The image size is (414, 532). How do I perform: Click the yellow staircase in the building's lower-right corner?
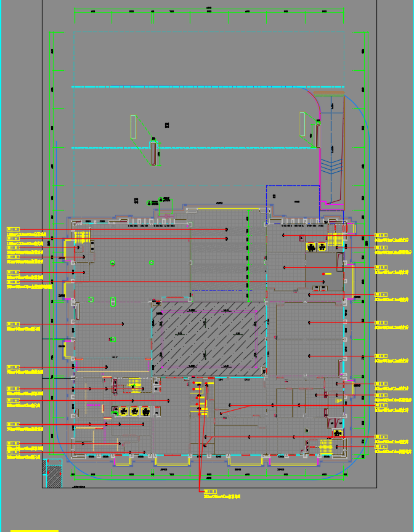326,446
